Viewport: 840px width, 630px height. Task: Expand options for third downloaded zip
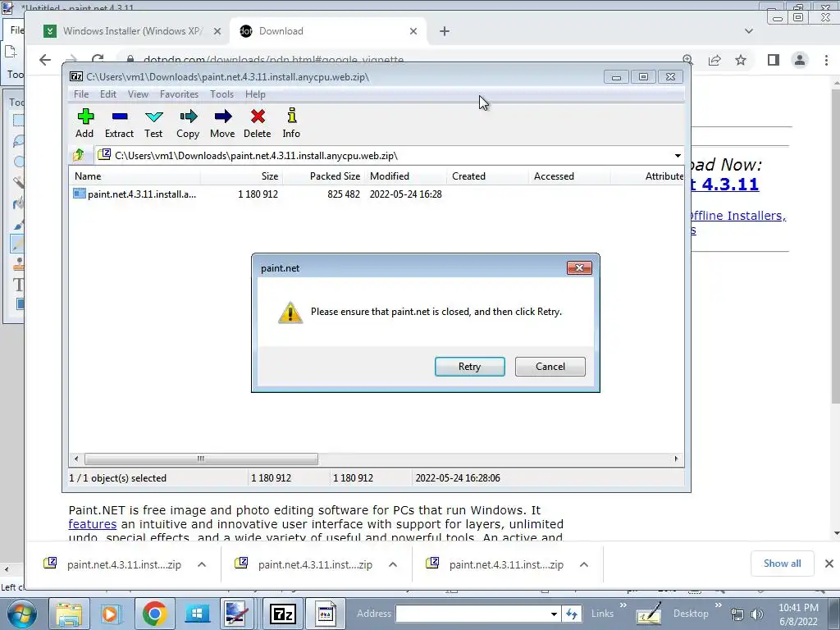(584, 564)
